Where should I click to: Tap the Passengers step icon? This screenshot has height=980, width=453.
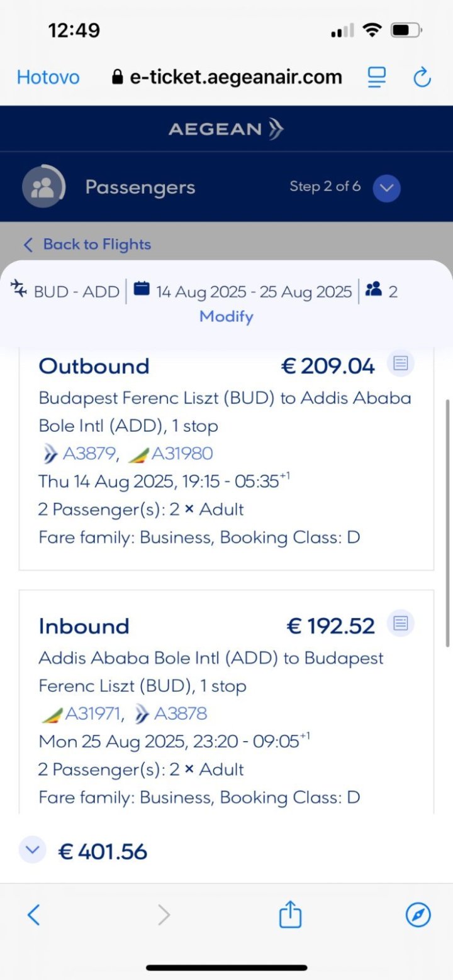click(43, 187)
